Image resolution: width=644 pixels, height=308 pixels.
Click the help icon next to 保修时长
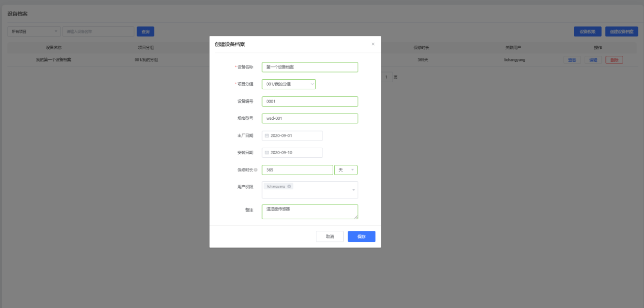point(255,170)
